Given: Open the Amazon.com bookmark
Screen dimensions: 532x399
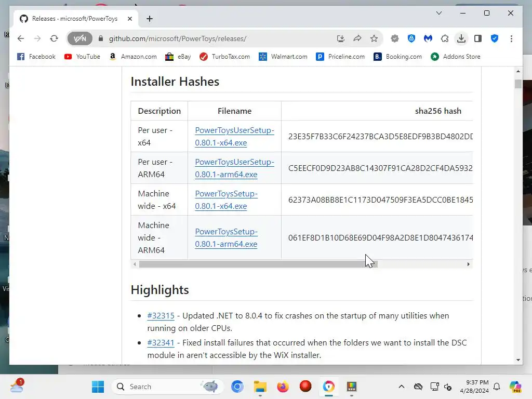Looking at the screenshot, I should click(x=133, y=57).
